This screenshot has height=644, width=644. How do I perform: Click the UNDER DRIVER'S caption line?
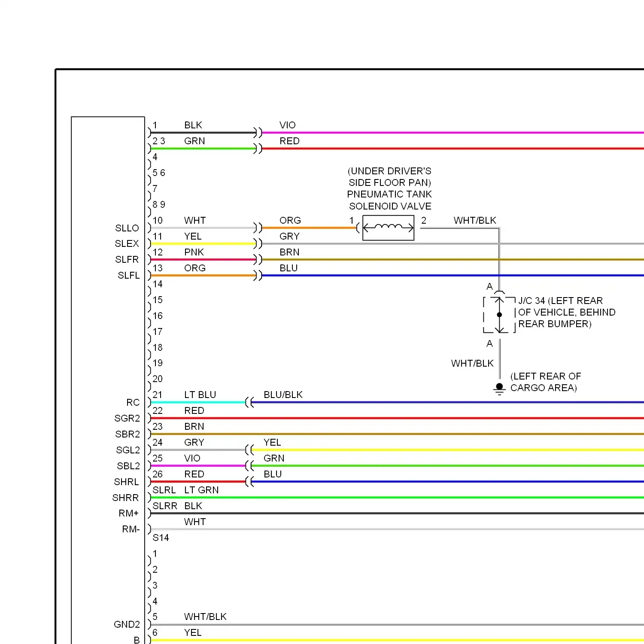(389, 171)
